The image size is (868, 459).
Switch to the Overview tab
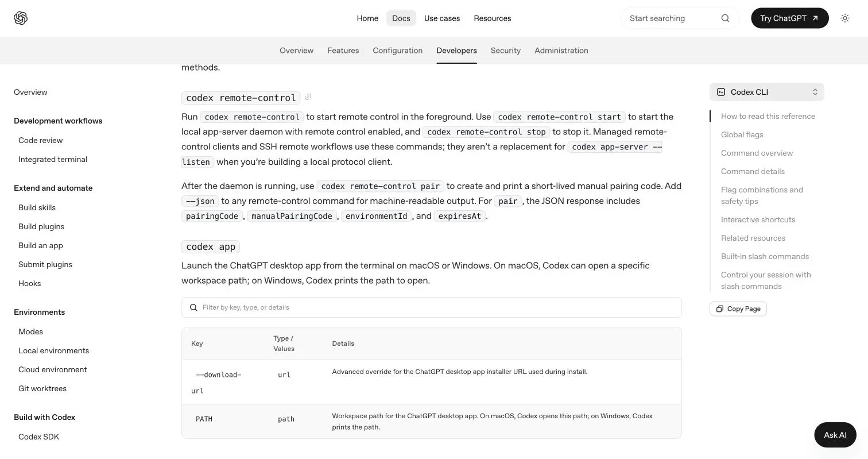pos(297,51)
